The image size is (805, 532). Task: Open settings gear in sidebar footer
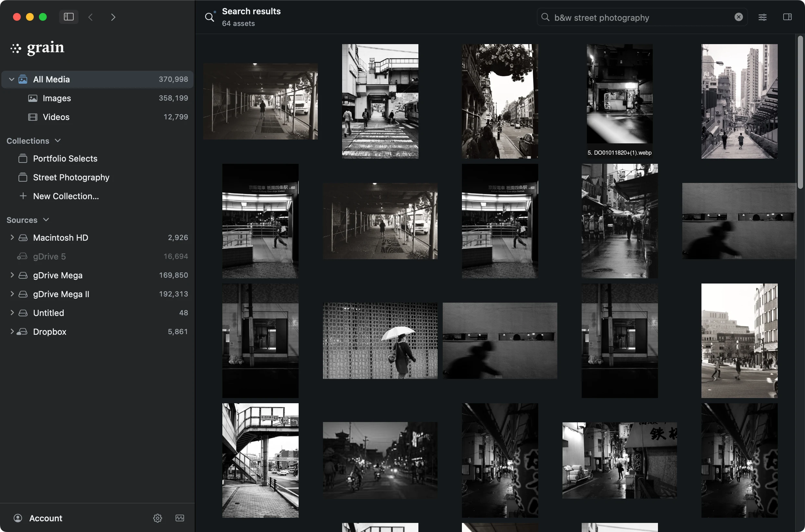(x=157, y=518)
